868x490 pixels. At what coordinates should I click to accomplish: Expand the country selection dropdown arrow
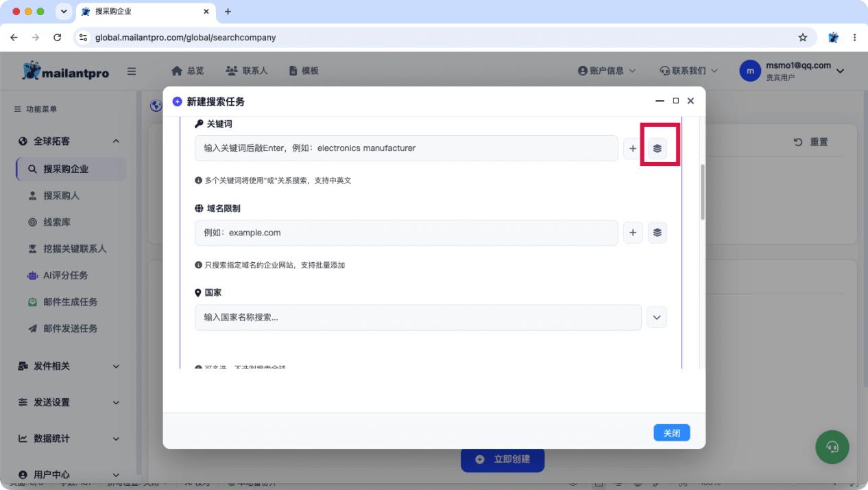pyautogui.click(x=657, y=317)
